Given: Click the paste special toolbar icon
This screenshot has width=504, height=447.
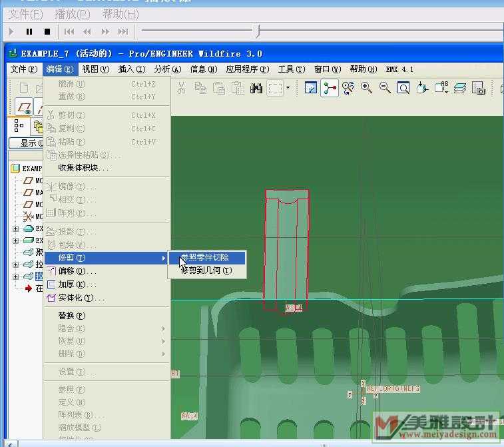Looking at the screenshot, I should (x=238, y=88).
